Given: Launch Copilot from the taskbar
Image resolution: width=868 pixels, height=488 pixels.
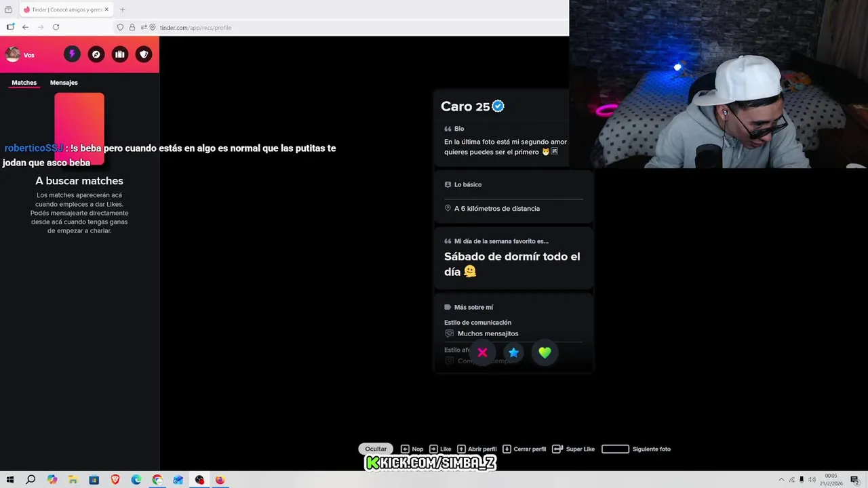Looking at the screenshot, I should click(52, 480).
